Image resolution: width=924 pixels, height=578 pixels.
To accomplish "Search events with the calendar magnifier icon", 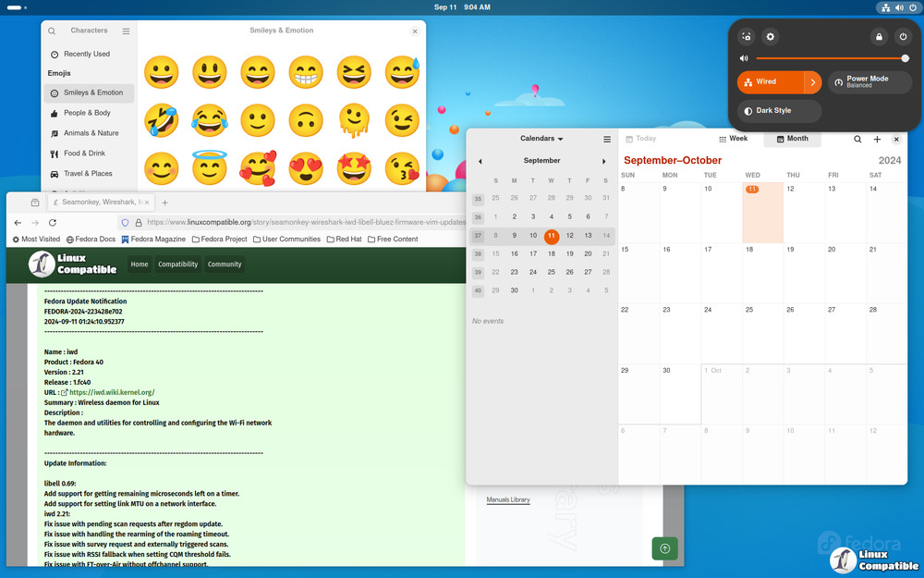I will click(857, 140).
